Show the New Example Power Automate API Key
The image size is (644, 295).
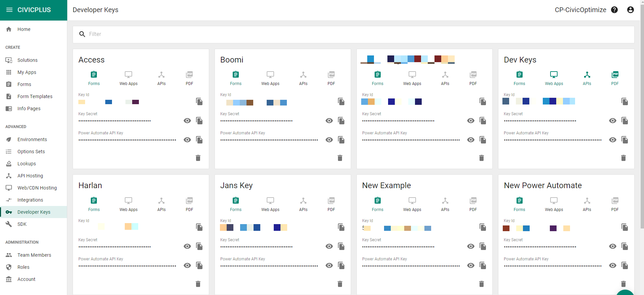[471, 265]
